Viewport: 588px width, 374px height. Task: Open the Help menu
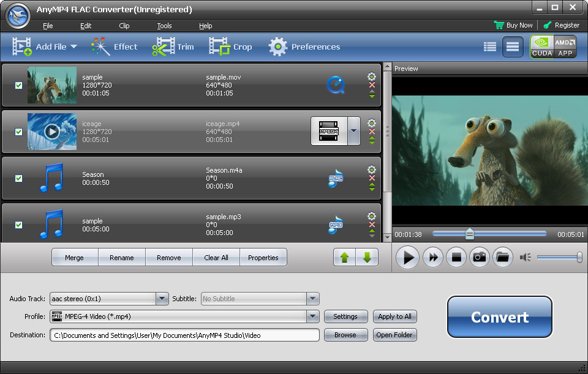[x=206, y=26]
